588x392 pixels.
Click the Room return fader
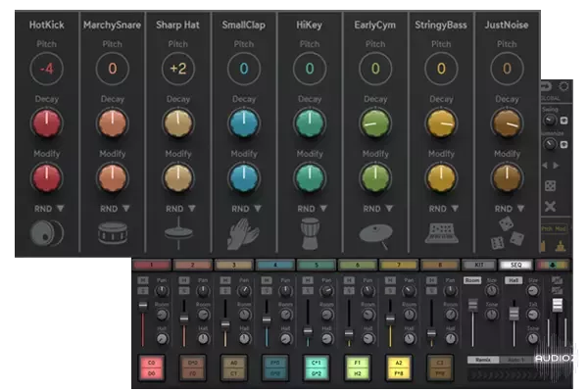point(473,305)
